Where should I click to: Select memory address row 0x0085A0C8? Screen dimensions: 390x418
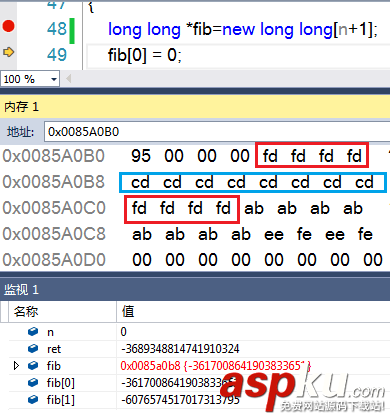pyautogui.click(x=54, y=234)
